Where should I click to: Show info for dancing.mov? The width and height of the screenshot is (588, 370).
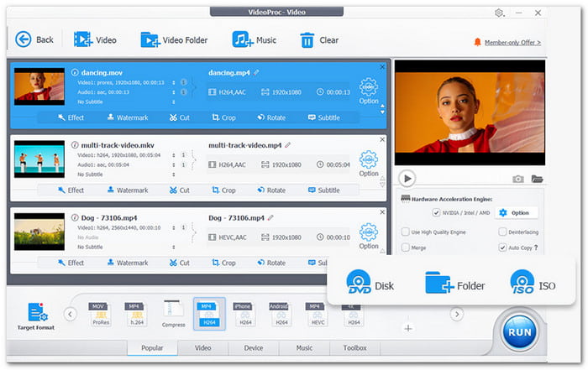(75, 72)
